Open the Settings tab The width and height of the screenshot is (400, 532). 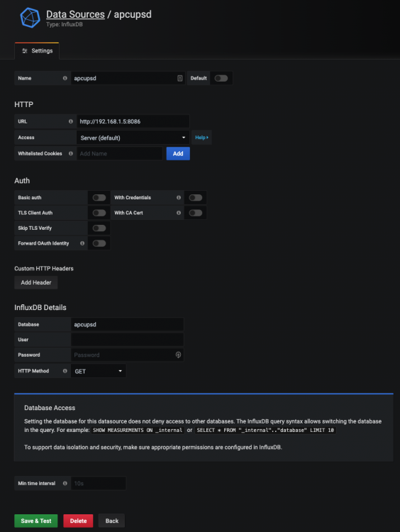[37, 51]
